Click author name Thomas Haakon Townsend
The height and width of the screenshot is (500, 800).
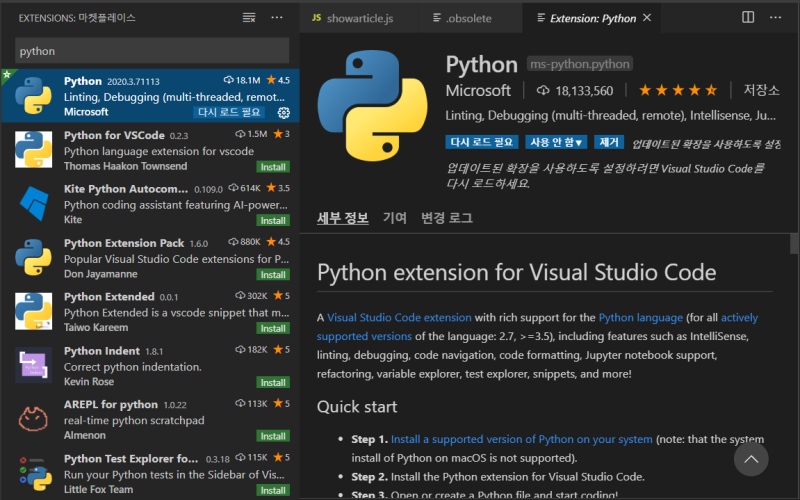pyautogui.click(x=126, y=166)
